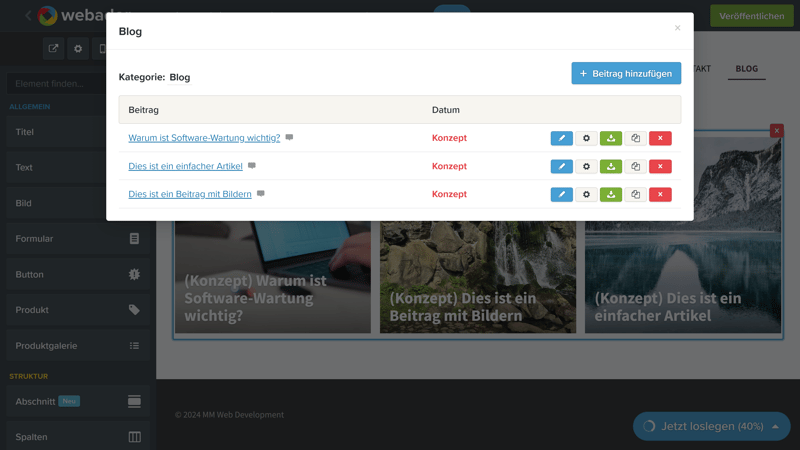The width and height of the screenshot is (800, 450).
Task: Click 'STRUKTUR' section heading in sidebar
Action: 29,376
